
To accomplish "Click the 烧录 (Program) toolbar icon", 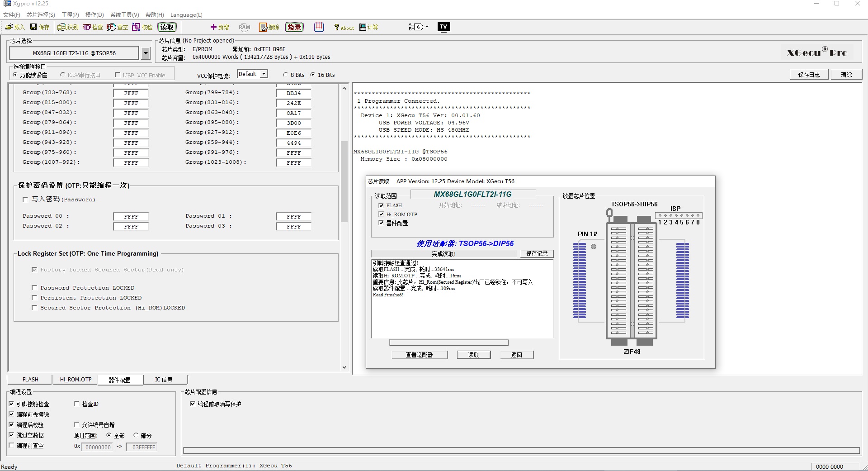I will click(294, 27).
